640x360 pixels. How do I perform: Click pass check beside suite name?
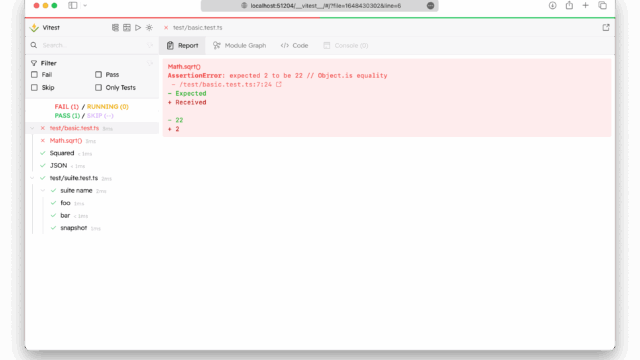pos(53,191)
